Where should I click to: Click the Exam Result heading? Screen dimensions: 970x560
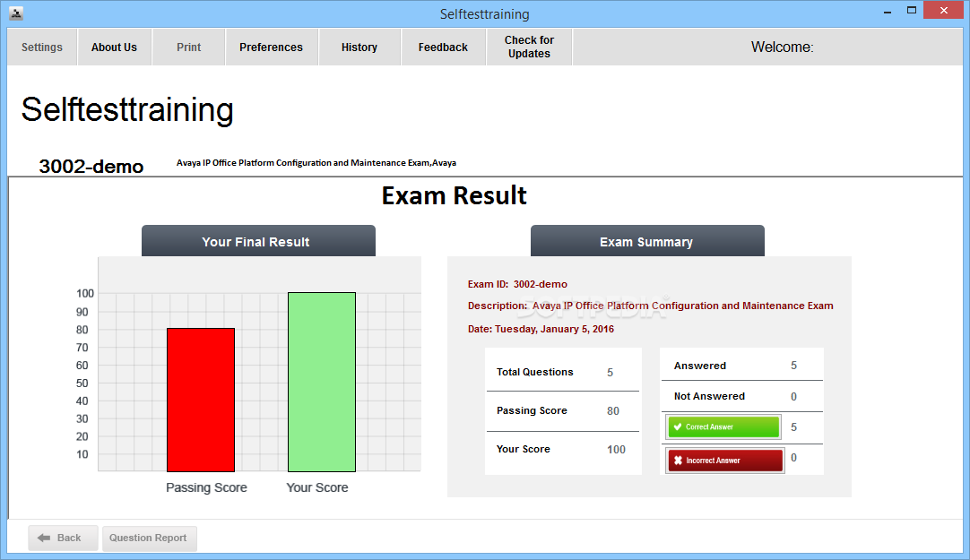[x=454, y=196]
